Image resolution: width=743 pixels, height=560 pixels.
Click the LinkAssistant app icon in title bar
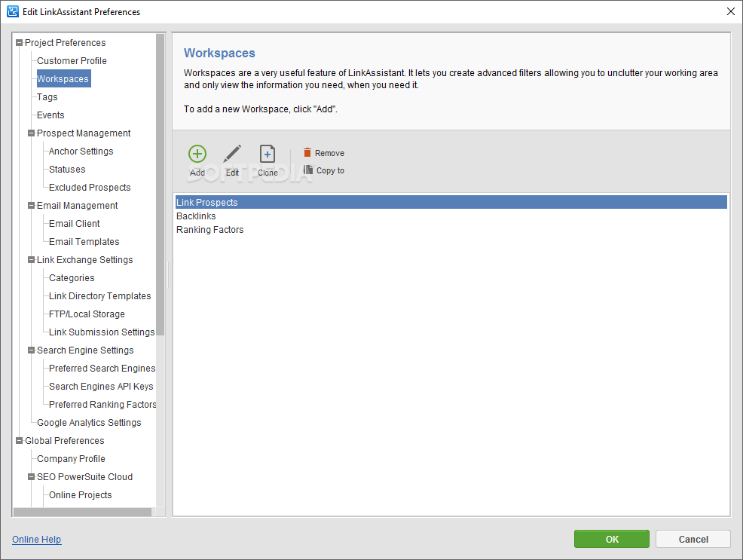(x=13, y=11)
